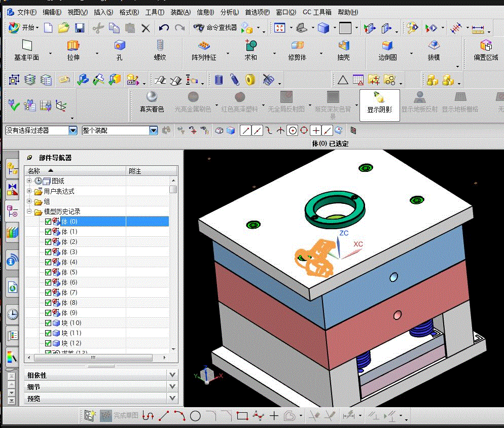The height and width of the screenshot is (428, 504).
Task: Toggle checkbox for 体 (5)
Action: (48, 272)
